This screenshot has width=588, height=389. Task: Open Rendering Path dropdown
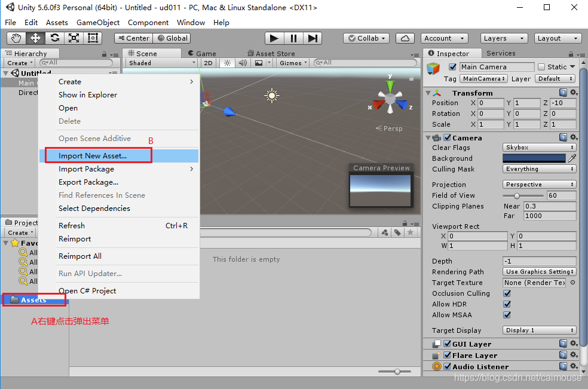click(539, 272)
